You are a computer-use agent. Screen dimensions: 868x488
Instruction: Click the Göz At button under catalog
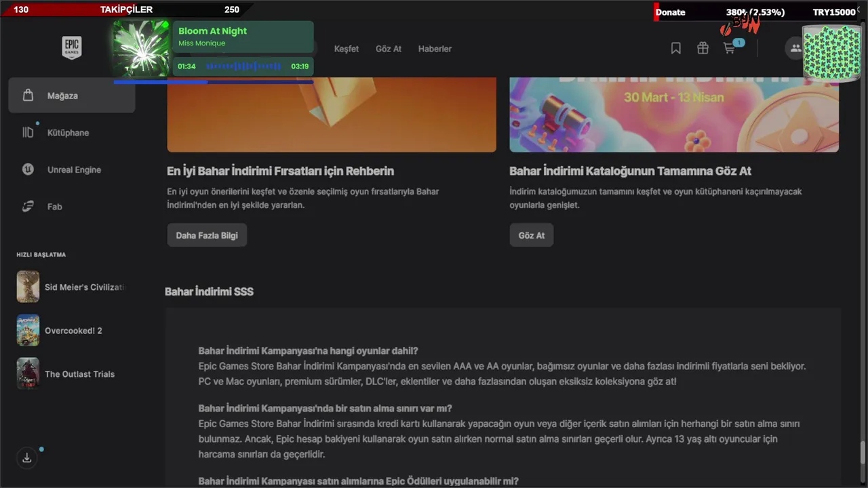coord(532,235)
